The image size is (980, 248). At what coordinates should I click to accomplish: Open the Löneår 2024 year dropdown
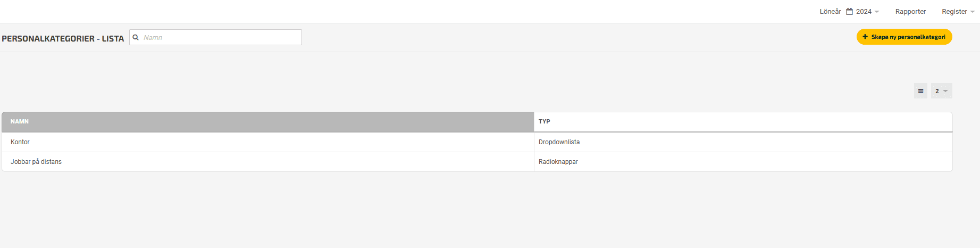862,11
